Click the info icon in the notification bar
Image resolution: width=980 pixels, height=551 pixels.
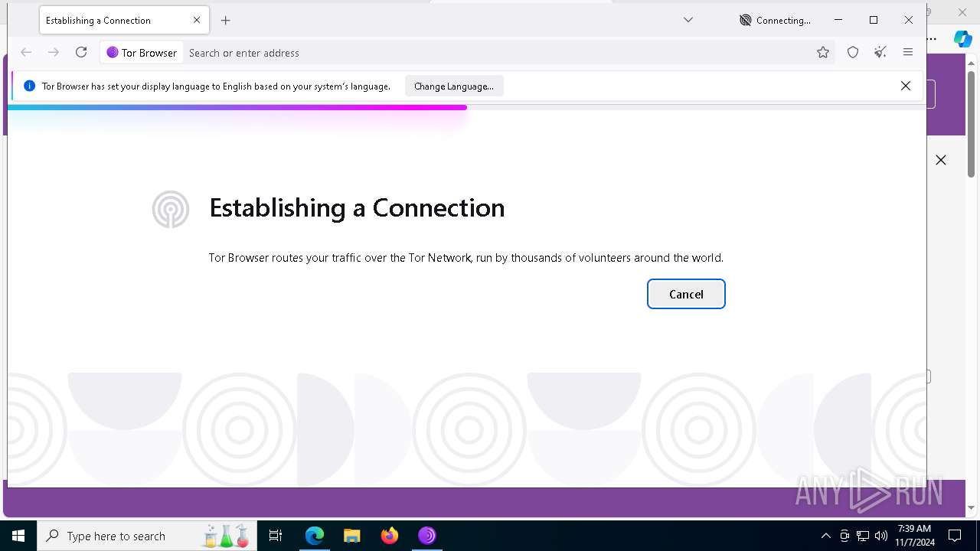click(29, 86)
